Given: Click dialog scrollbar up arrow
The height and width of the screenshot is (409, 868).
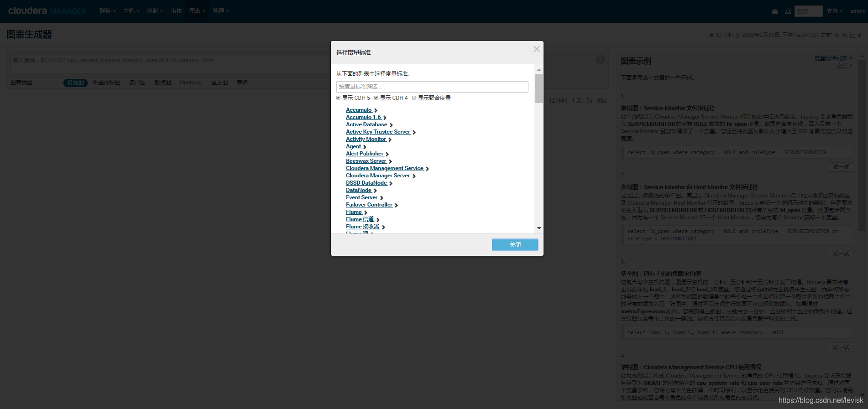Looking at the screenshot, I should coord(539,70).
